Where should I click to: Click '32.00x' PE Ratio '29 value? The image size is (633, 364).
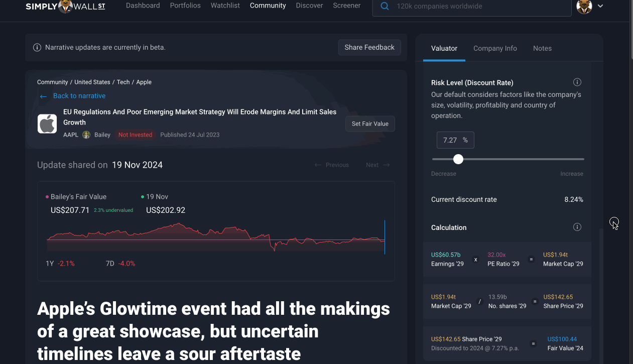coord(496,255)
